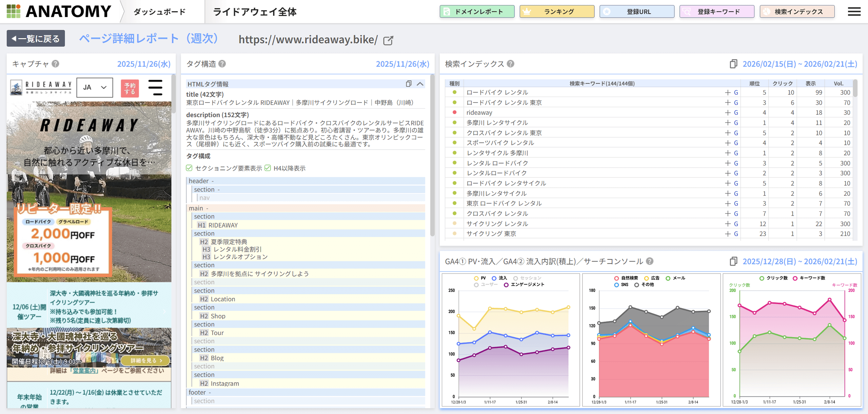This screenshot has width=868, height=414.
Task: Click the キャプチャ help question mark icon
Action: tap(56, 64)
